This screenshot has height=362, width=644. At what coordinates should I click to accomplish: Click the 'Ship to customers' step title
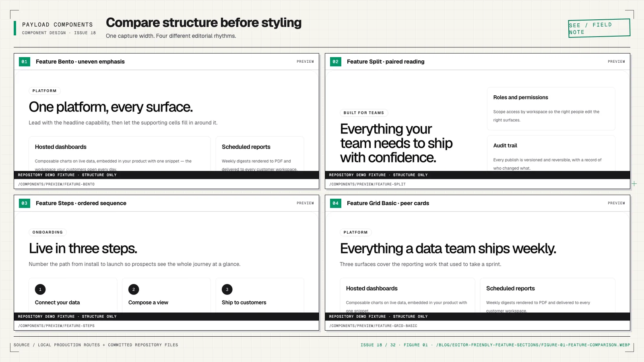pos(244,302)
